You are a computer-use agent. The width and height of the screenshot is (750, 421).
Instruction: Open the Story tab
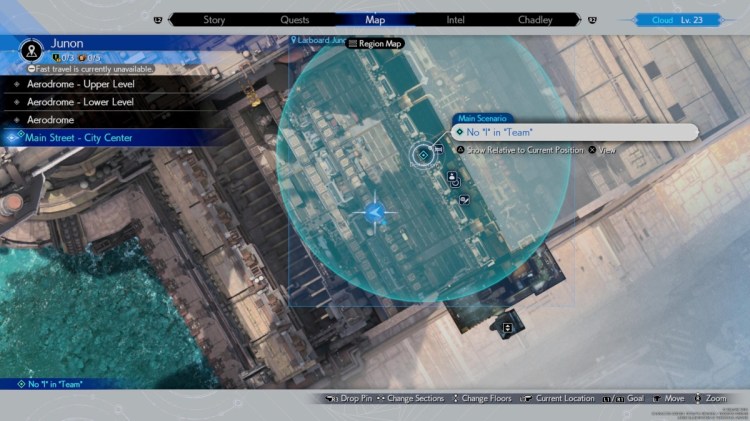click(214, 19)
